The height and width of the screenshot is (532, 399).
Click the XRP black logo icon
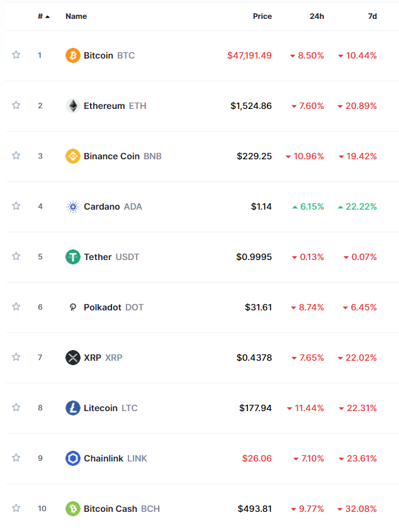(x=73, y=358)
